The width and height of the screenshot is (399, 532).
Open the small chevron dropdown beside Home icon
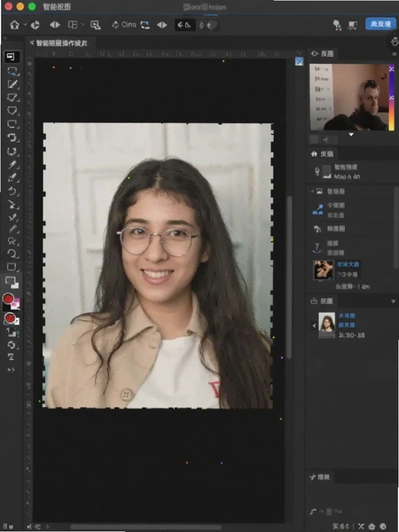tap(25, 25)
